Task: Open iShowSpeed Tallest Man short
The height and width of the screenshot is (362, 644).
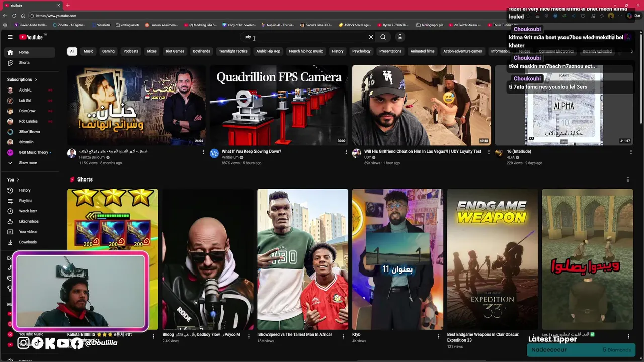Action: point(302,259)
